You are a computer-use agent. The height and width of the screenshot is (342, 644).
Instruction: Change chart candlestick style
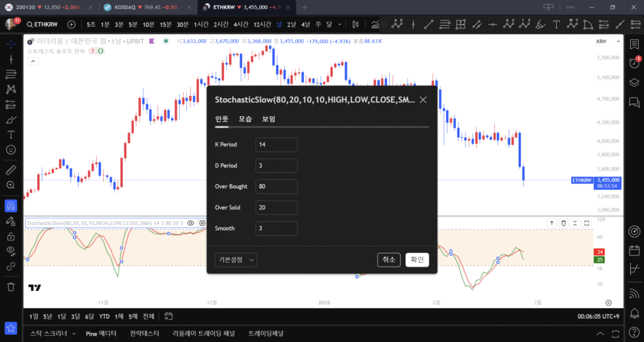pyautogui.click(x=356, y=25)
